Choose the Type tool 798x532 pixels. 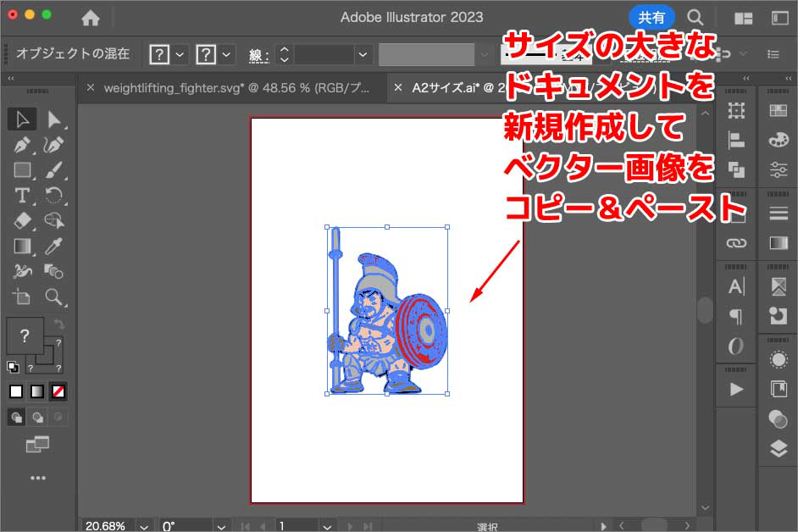(x=23, y=196)
